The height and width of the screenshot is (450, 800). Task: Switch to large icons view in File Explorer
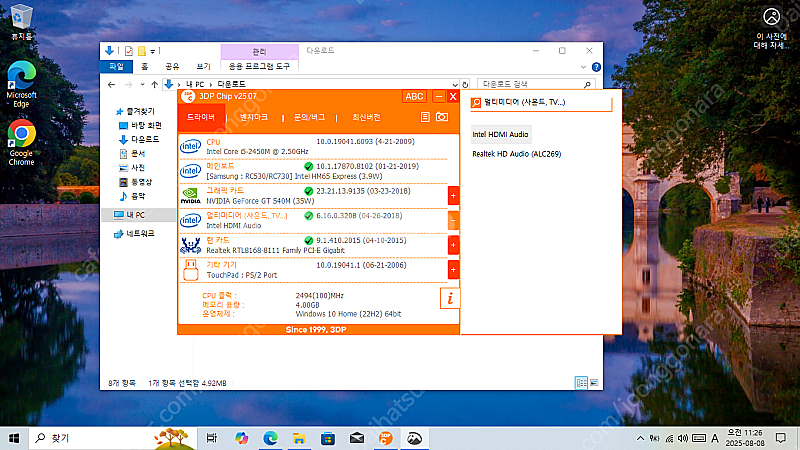(x=592, y=383)
